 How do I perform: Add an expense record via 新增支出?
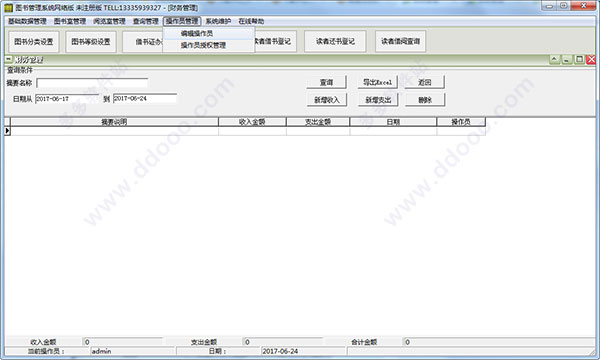[x=378, y=100]
